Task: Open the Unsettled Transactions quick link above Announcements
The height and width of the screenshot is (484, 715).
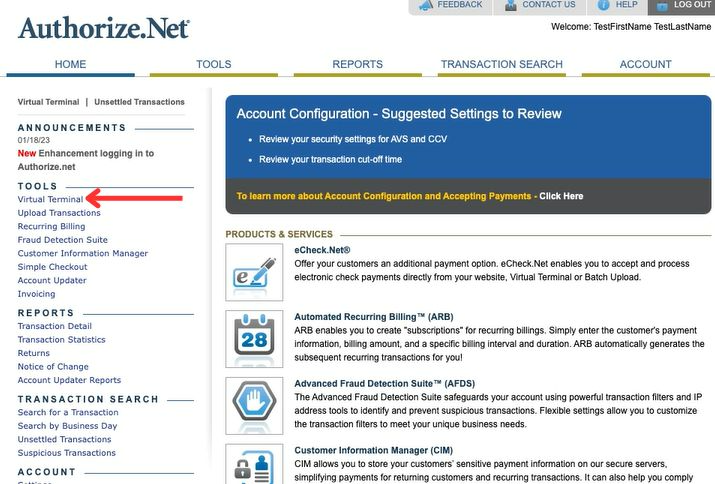Action: point(139,102)
